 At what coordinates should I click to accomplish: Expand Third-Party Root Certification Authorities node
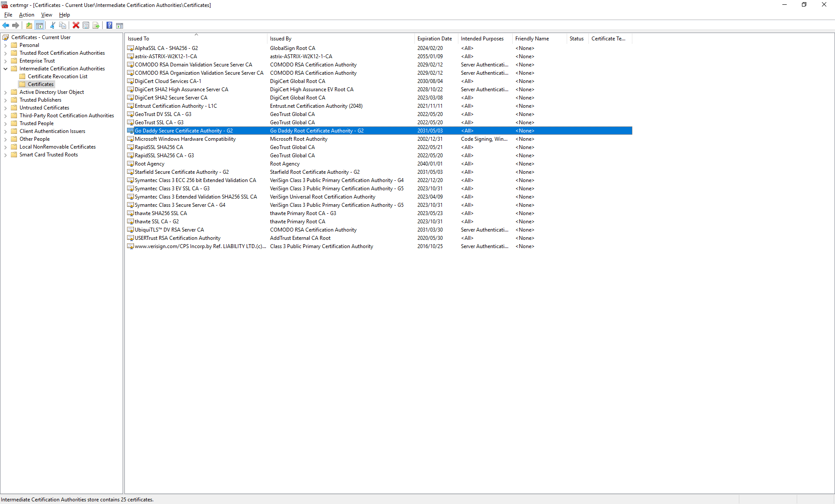5,116
